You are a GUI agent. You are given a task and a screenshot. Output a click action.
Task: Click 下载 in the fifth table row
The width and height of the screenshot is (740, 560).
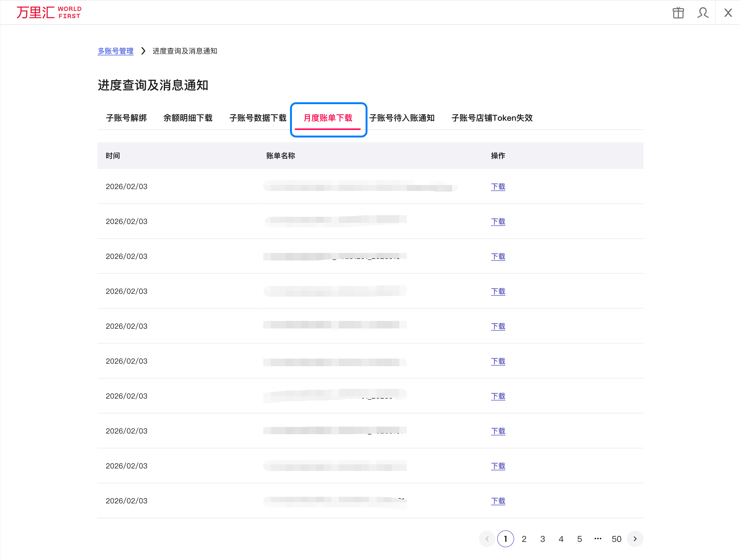(498, 326)
